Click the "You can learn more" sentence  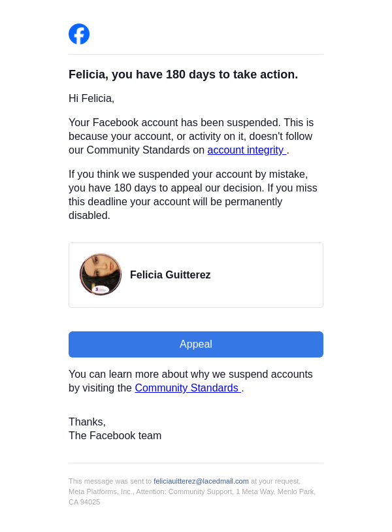(x=189, y=374)
